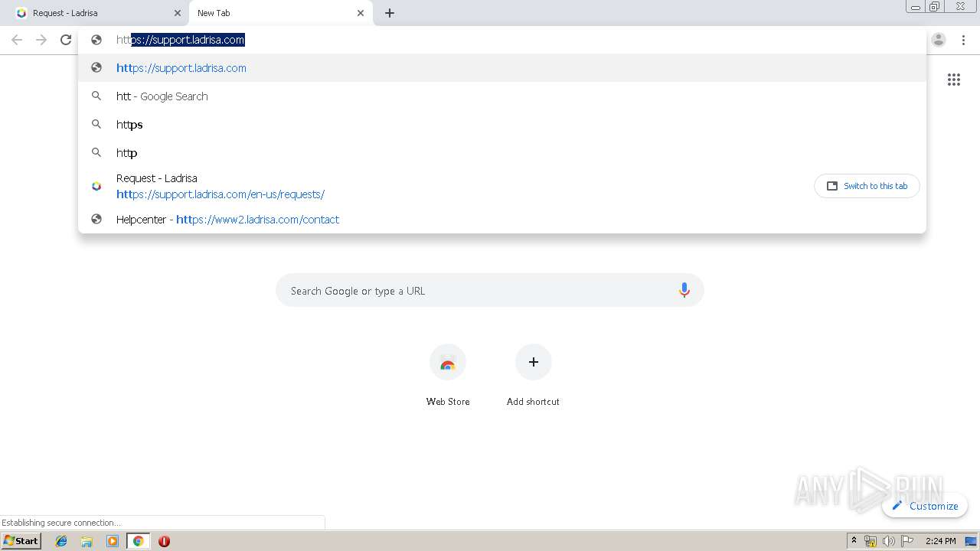Image resolution: width=980 pixels, height=551 pixels.
Task: Close the New Tab tab
Action: [361, 13]
